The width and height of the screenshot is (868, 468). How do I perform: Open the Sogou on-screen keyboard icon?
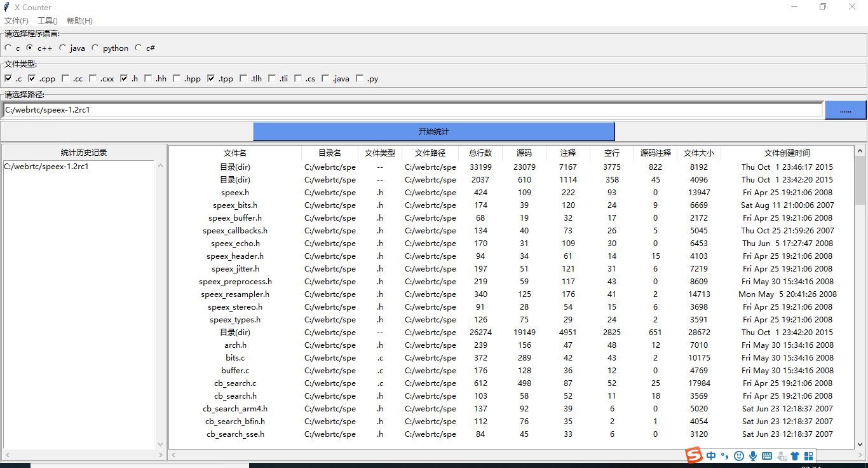[767, 456]
